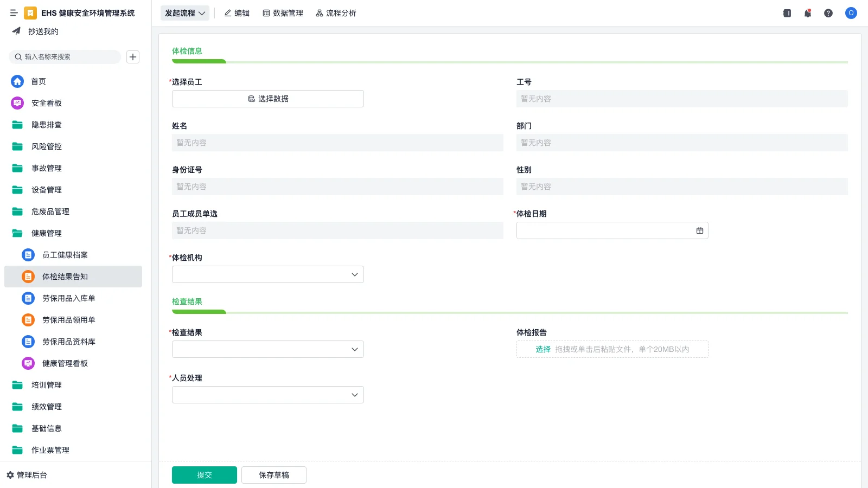Image resolution: width=868 pixels, height=488 pixels.
Task: Click the help question mark icon
Action: pos(829,13)
